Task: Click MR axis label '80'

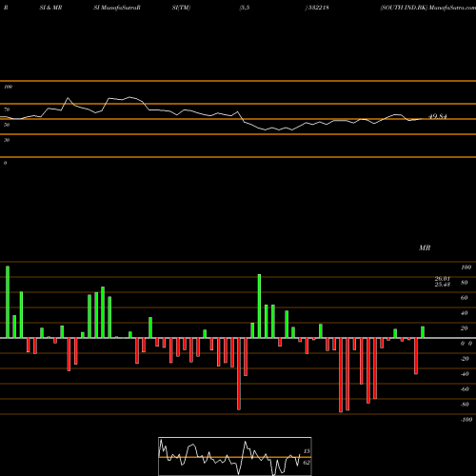Action: 465,283
